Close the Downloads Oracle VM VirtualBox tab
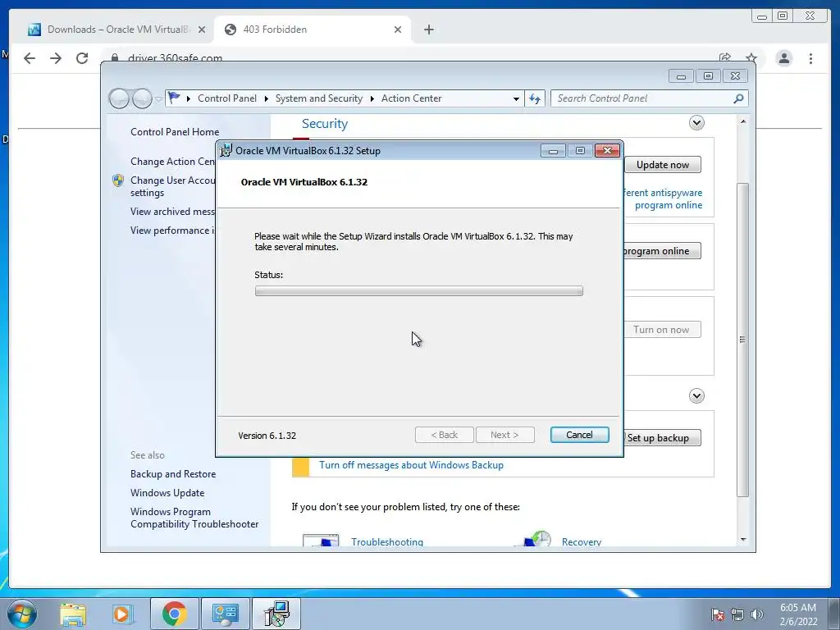 pyautogui.click(x=202, y=30)
